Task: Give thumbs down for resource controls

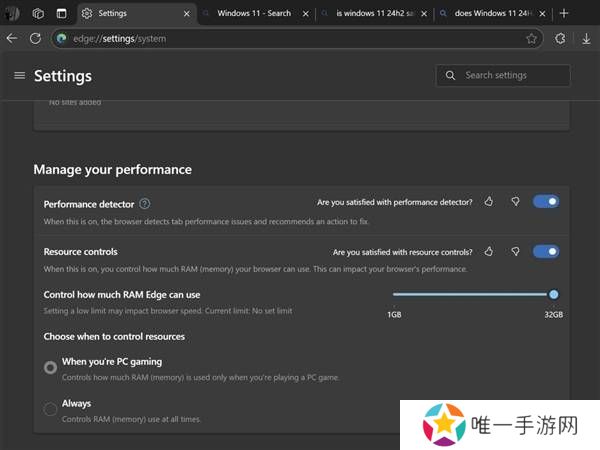Action: 515,251
